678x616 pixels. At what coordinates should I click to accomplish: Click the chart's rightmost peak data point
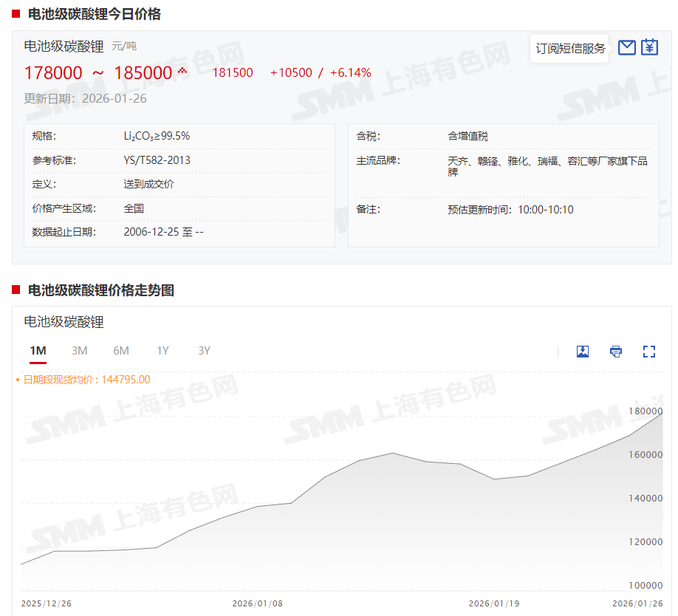(x=662, y=414)
